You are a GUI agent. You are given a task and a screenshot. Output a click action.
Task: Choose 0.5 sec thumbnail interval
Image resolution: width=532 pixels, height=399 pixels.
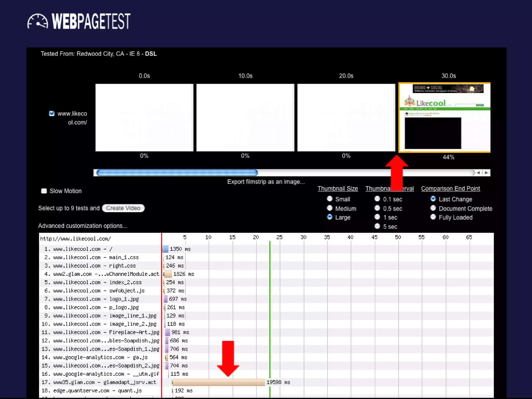377,208
